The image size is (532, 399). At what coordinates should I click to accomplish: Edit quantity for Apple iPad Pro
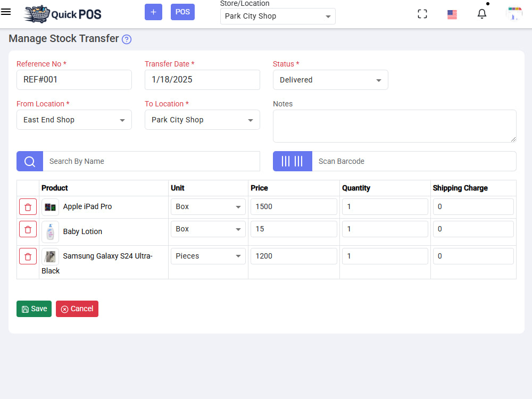click(385, 206)
